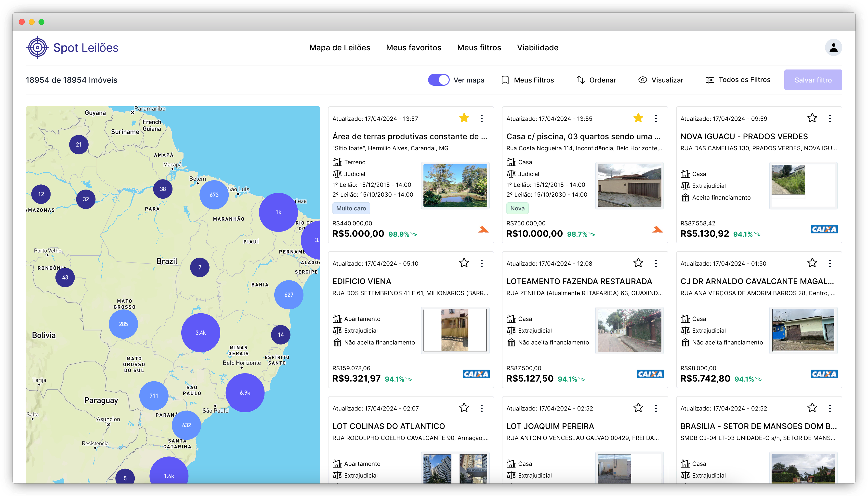Open the user profile avatar menu
The width and height of the screenshot is (868, 496).
pos(833,47)
